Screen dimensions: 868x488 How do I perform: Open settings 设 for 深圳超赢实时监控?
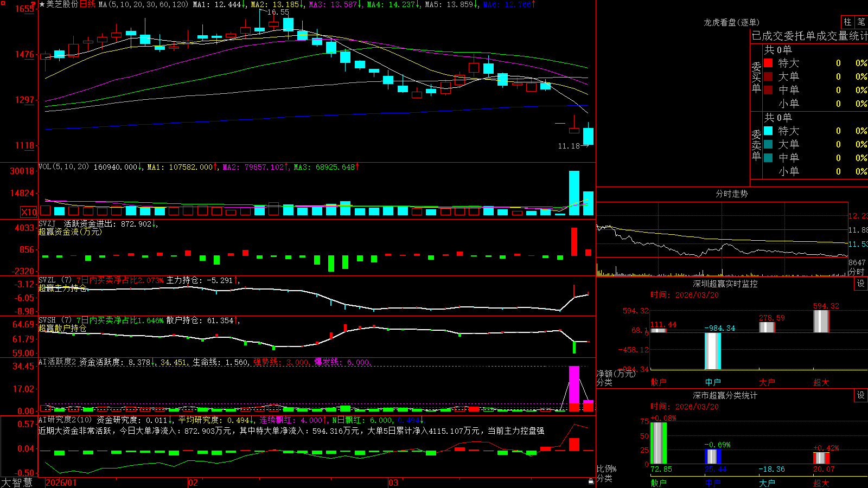point(861,284)
